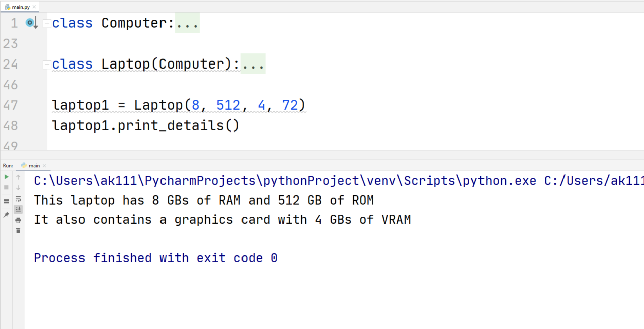Click the down-the-stack-trace arrow icon
Viewport: 644px width, 329px height.
click(18, 188)
